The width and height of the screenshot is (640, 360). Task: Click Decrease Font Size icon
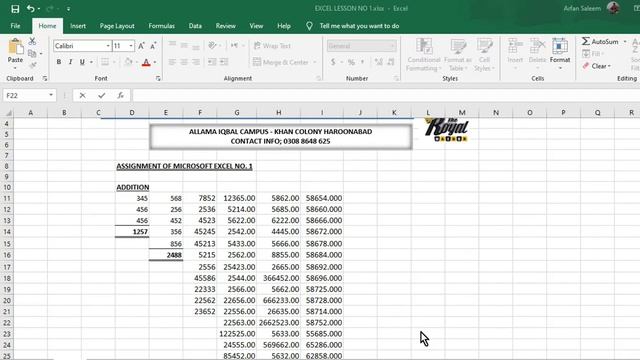(x=153, y=46)
